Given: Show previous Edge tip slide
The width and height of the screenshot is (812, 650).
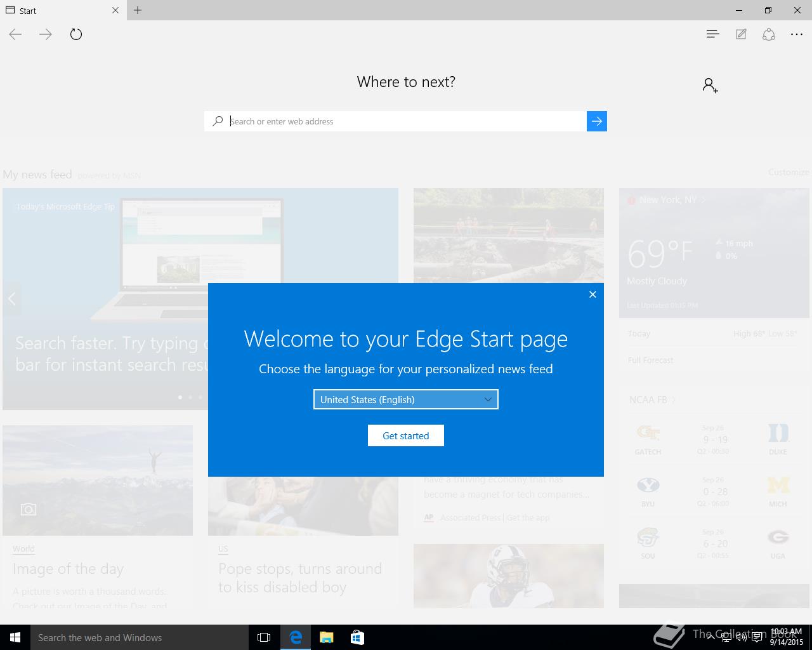Looking at the screenshot, I should (11, 298).
